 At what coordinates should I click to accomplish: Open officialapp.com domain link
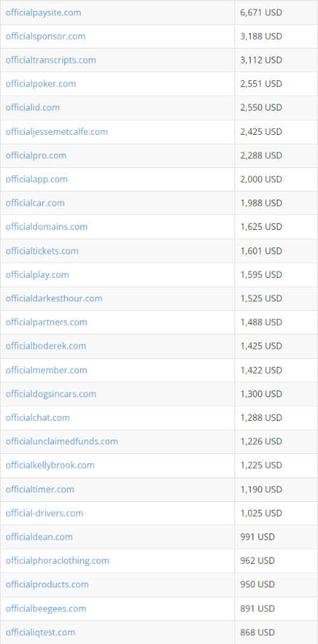(36, 179)
